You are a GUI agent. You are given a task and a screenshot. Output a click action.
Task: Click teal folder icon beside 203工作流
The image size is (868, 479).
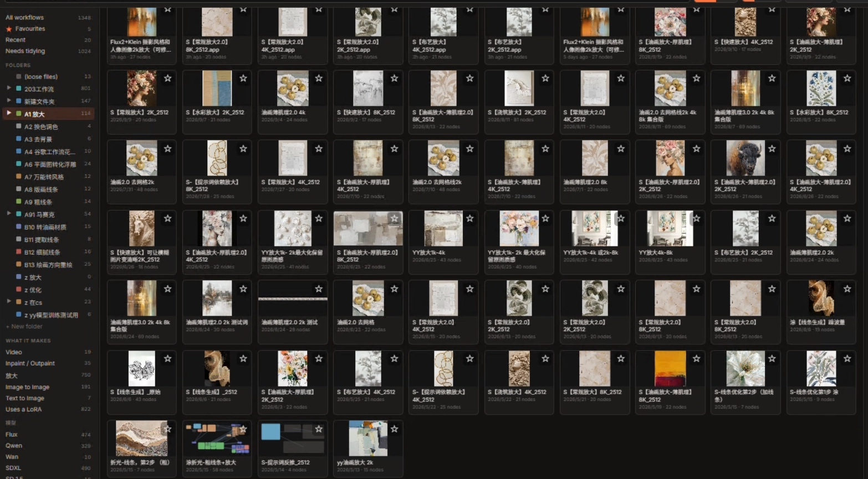(x=19, y=89)
